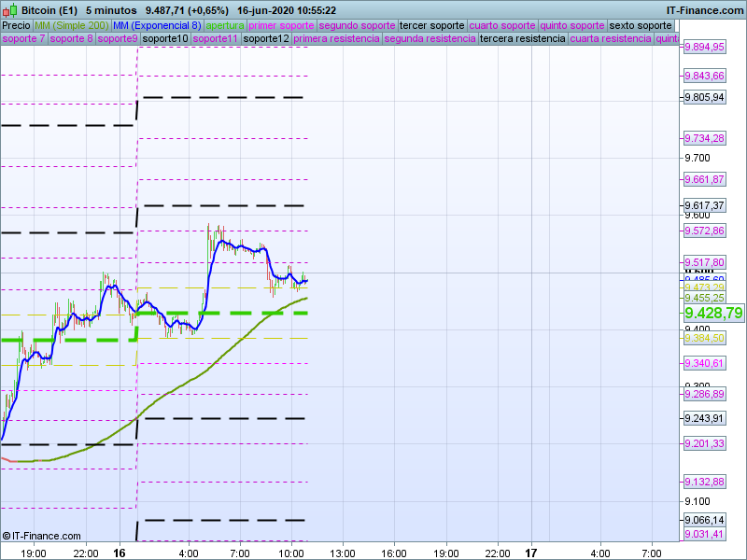Select the Precio legend label
Viewport: 747px width, 560px height.
pyautogui.click(x=16, y=25)
